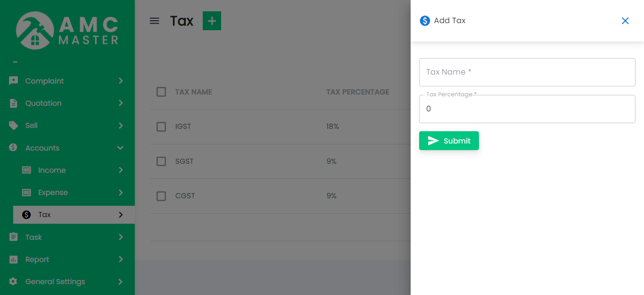
Task: Collapse the Accounts section
Action: [x=121, y=148]
